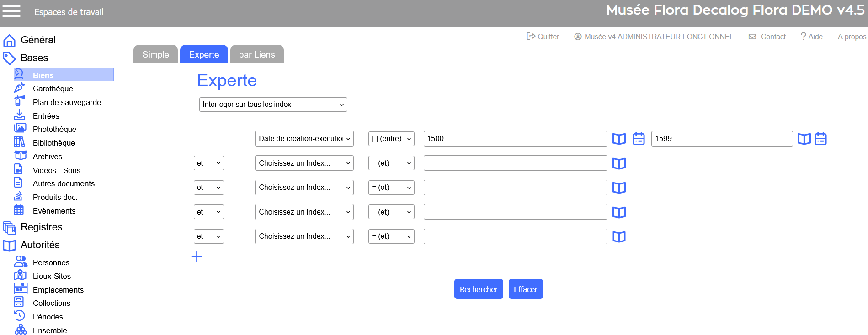Click the calendar icon next to 1500 field
This screenshot has width=868, height=335.
(639, 139)
